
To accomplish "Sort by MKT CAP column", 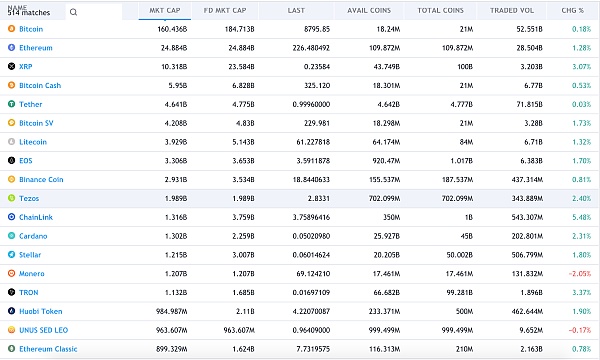I will click(x=165, y=11).
